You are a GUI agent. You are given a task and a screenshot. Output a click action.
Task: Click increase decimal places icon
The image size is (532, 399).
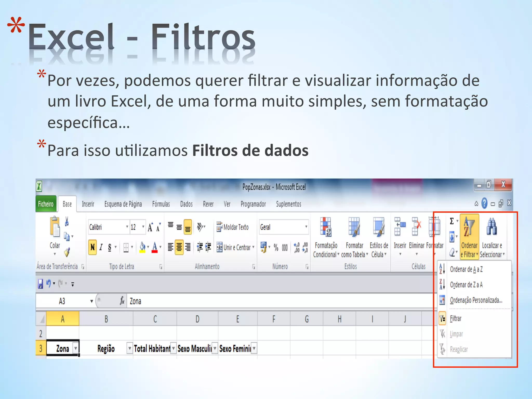[x=297, y=247]
